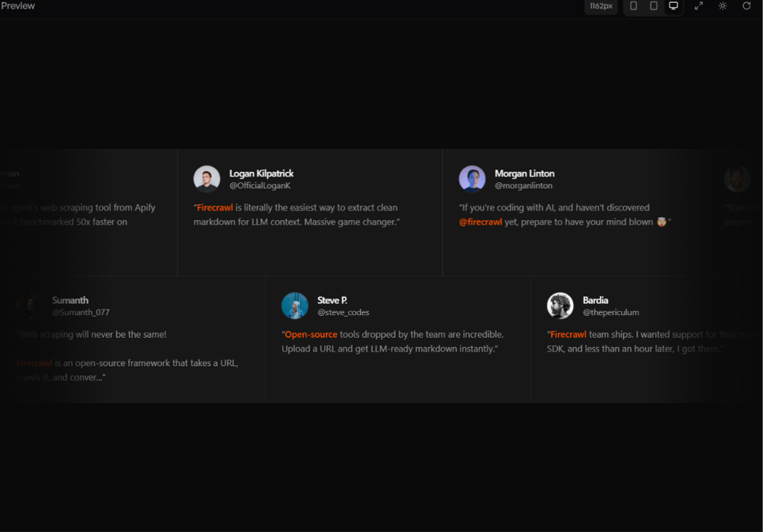Click the @thepericulum handle

point(611,312)
